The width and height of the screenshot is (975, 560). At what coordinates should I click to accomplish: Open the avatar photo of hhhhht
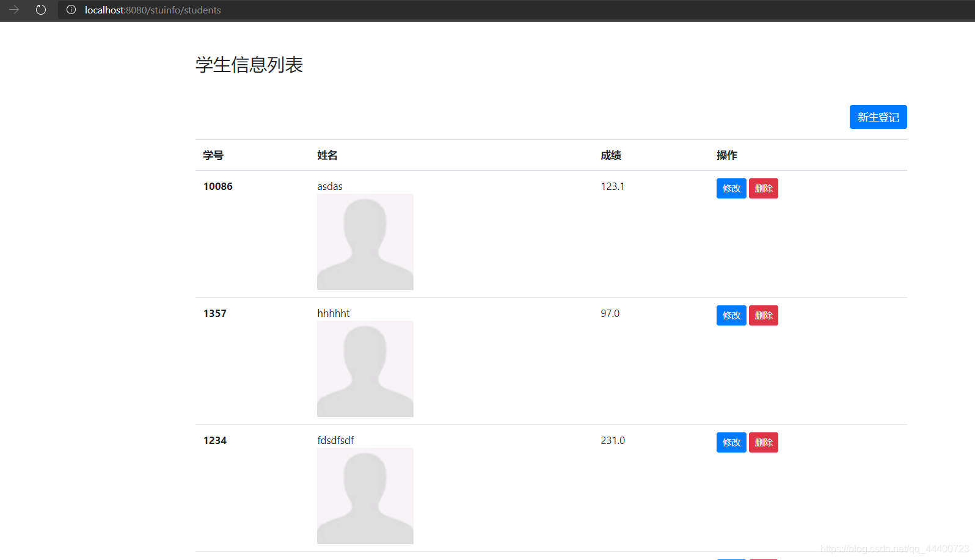click(365, 369)
